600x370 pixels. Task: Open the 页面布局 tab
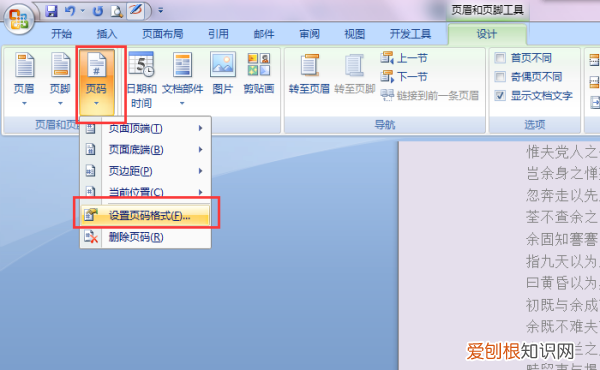163,34
